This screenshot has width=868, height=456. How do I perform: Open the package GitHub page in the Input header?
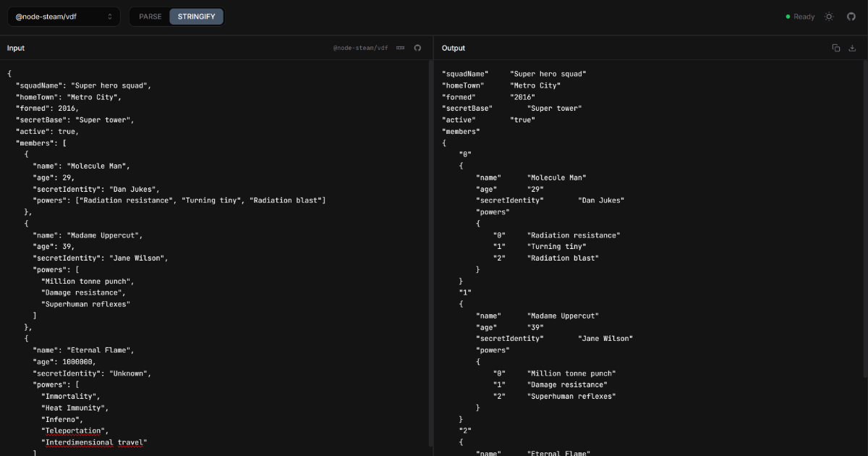click(417, 48)
